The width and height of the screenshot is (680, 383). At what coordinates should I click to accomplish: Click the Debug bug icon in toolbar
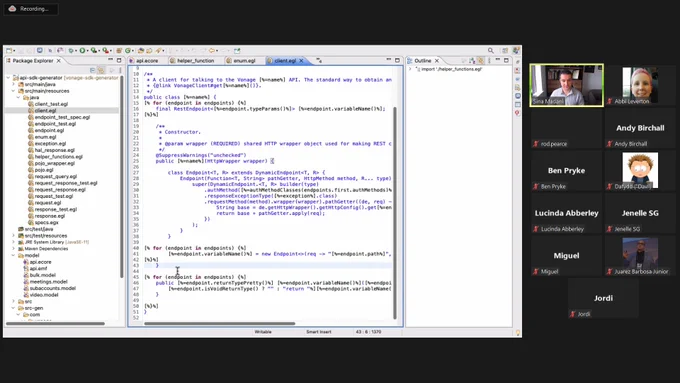click(71, 50)
